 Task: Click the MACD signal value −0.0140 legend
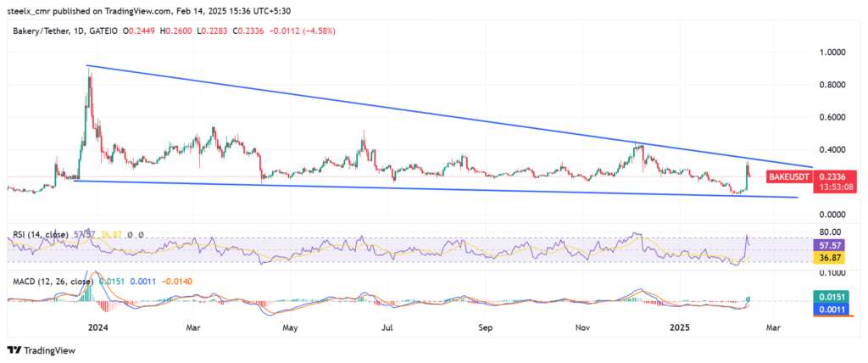tap(176, 282)
